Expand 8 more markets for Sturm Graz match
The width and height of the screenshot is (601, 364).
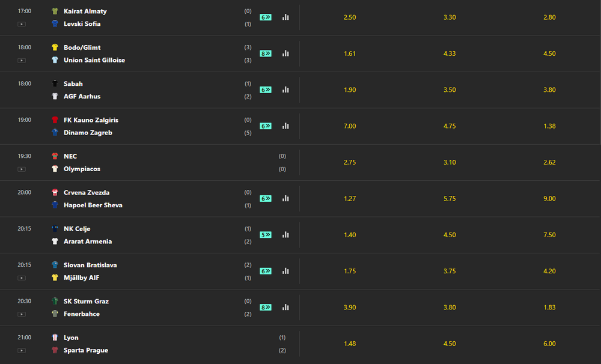click(266, 308)
